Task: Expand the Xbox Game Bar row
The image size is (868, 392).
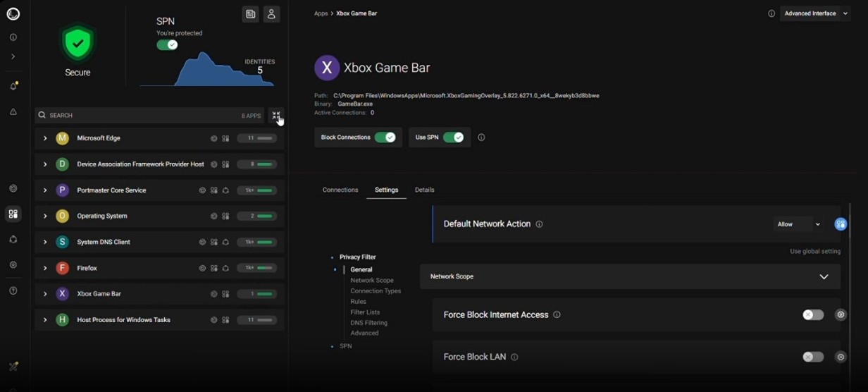Action: (45, 294)
